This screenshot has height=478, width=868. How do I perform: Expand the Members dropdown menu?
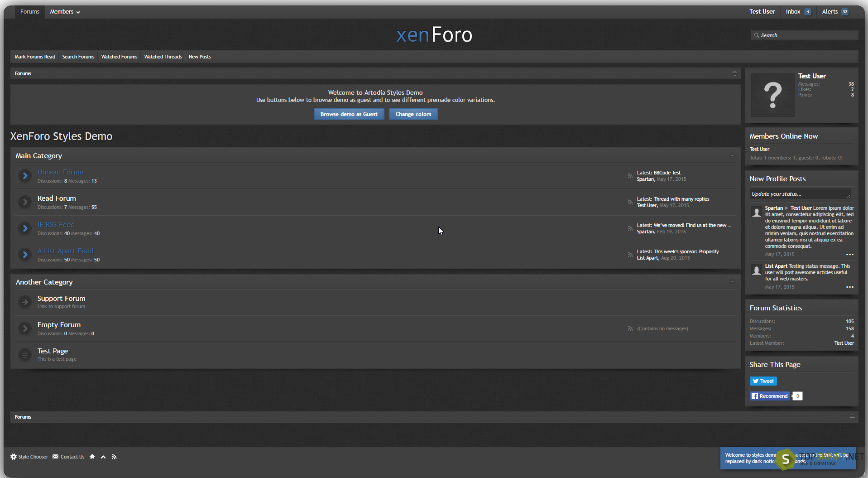(x=65, y=12)
